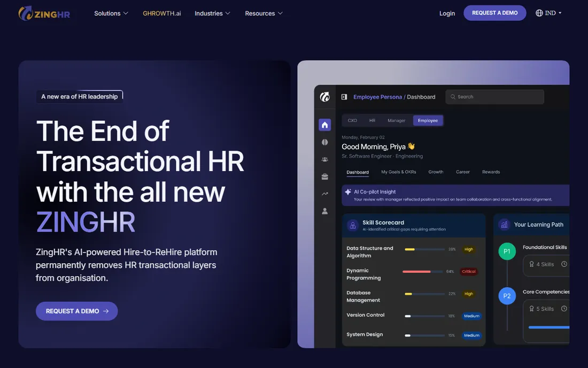Click the clock icon in 5 Skills card

click(x=564, y=308)
